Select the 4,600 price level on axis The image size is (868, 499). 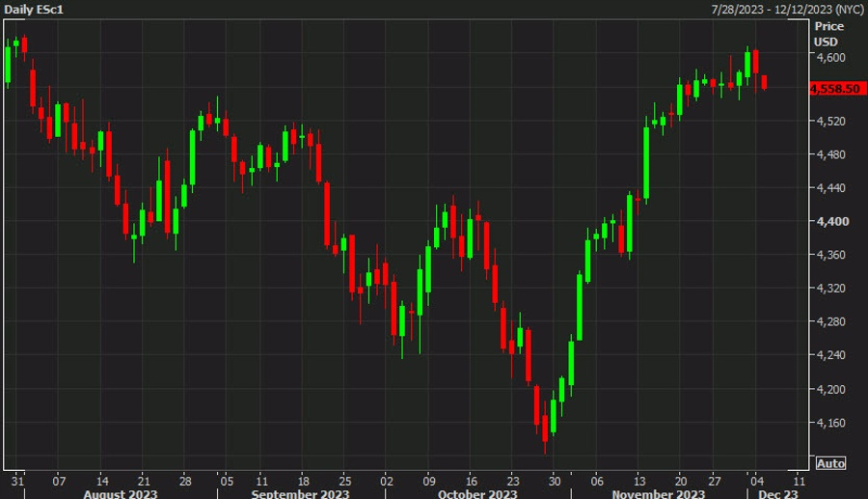(829, 58)
